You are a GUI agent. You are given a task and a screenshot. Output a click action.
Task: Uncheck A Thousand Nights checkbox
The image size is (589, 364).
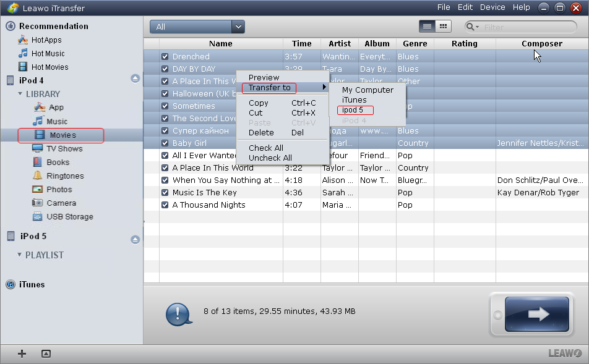click(165, 205)
